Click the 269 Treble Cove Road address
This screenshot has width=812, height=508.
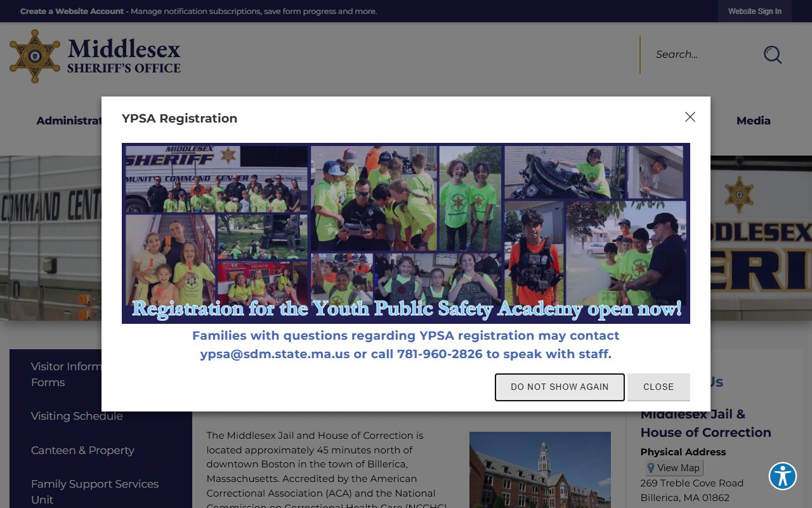691,483
